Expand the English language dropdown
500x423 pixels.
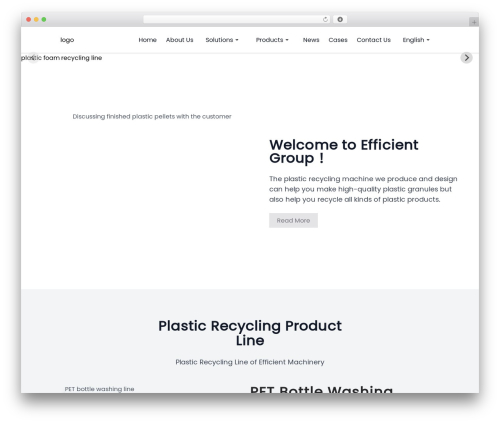coord(416,40)
